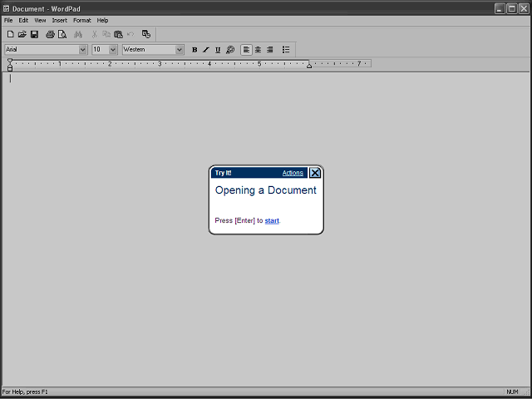Open the Edit menu

click(23, 20)
